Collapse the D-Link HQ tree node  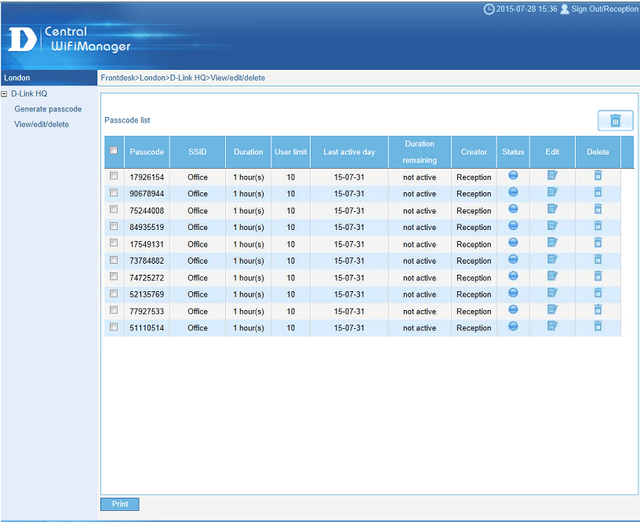point(5,94)
